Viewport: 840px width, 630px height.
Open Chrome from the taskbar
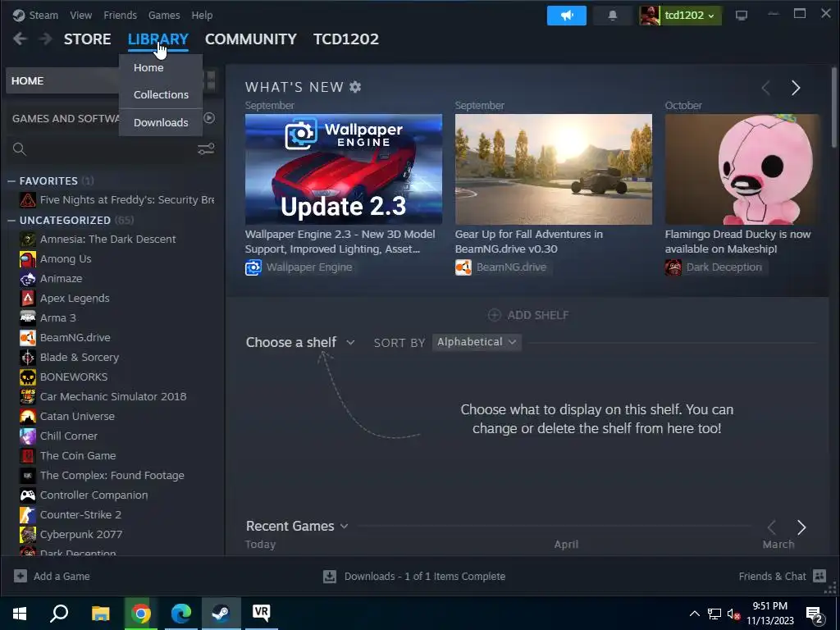141,613
